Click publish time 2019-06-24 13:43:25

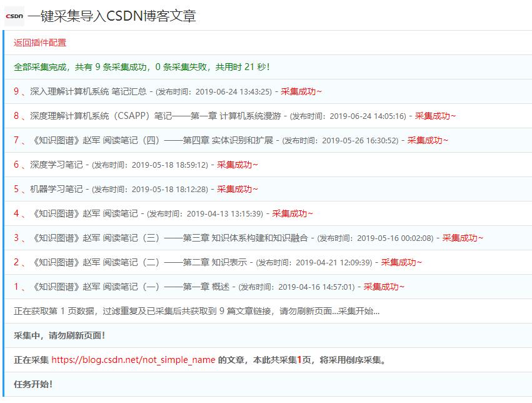click(x=233, y=92)
